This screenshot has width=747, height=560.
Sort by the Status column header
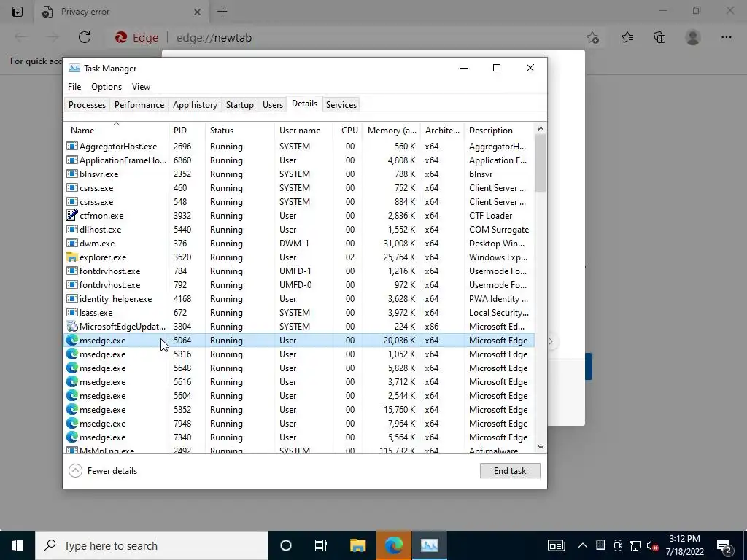tap(239, 131)
